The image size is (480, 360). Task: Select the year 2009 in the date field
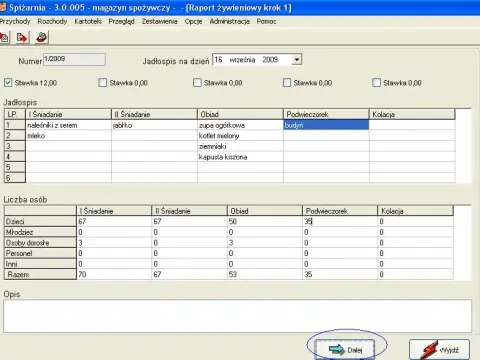[270, 60]
